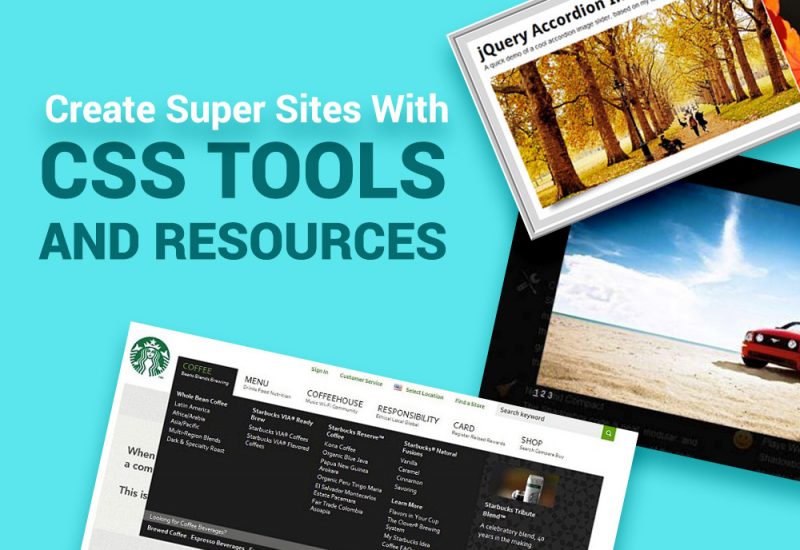The width and height of the screenshot is (800, 550).
Task: Click the dim smiley face icon in slider
Action: pos(743,439)
